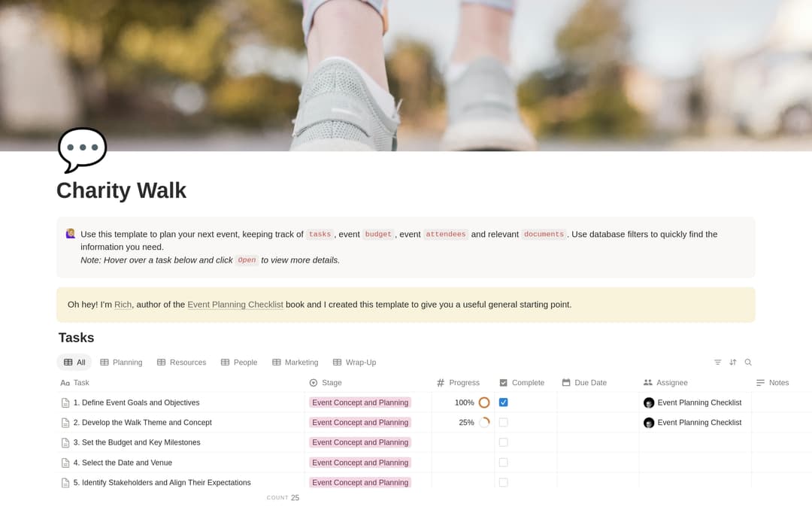This screenshot has width=812, height=507.
Task: Open task 1. Define Event Goals and Objectives
Action: (x=136, y=402)
